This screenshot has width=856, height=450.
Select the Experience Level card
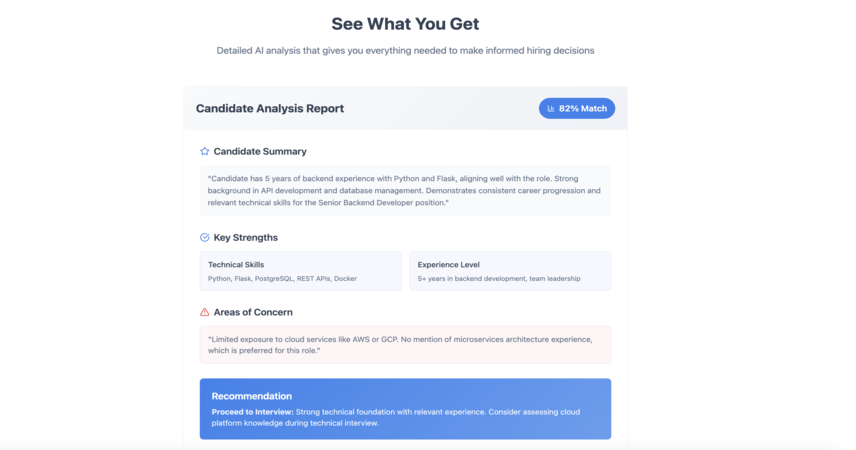[x=510, y=271]
